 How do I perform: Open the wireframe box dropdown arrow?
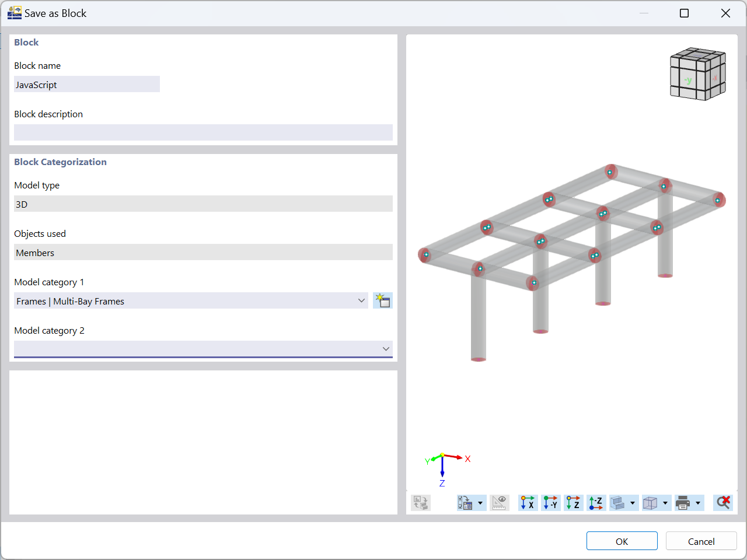pyautogui.click(x=665, y=503)
